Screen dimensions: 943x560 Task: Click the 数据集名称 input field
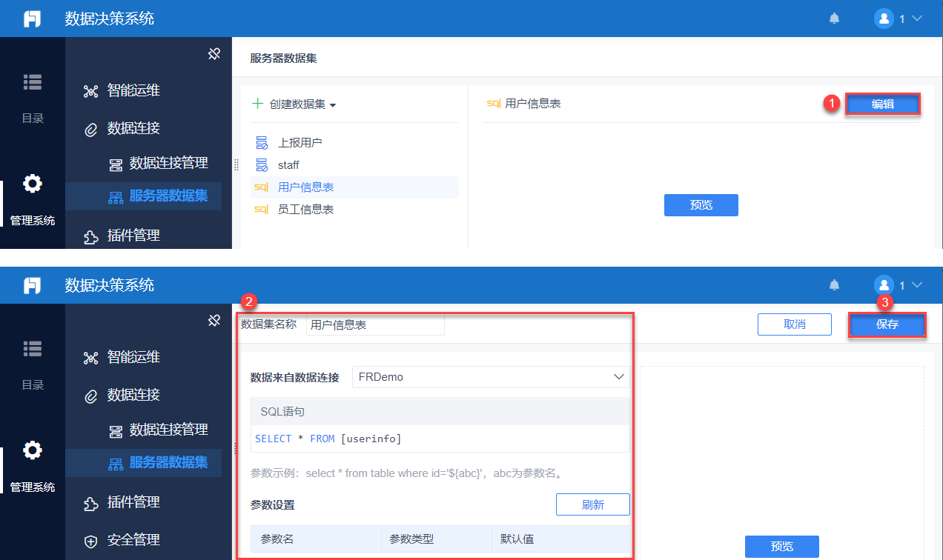(x=375, y=324)
